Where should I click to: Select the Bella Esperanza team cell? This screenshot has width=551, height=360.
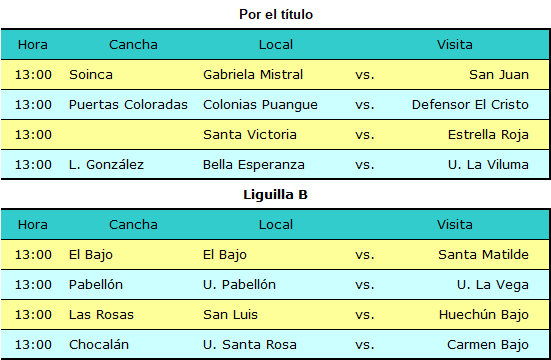point(254,165)
